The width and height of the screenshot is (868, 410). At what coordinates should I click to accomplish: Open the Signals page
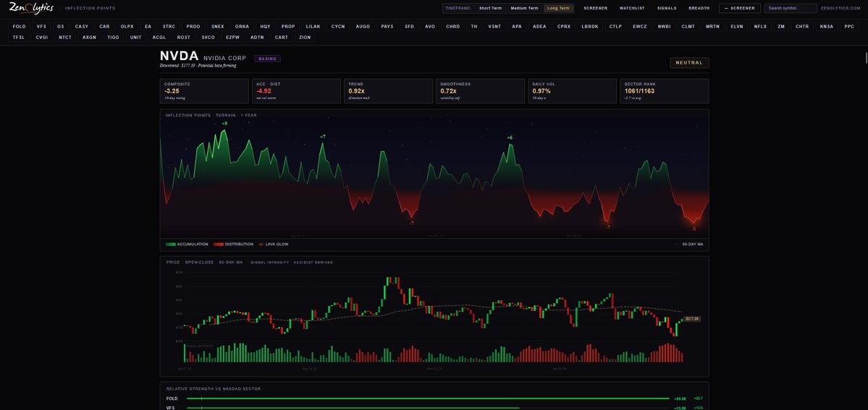pos(667,8)
